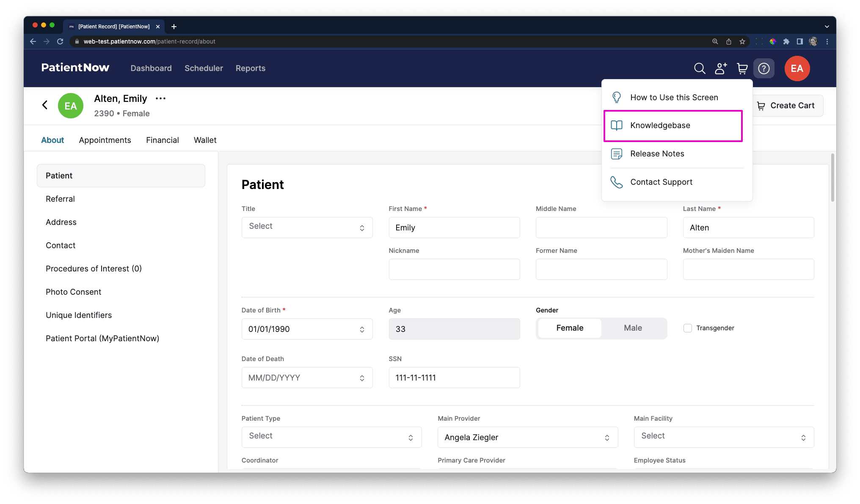Click the add patient icon
The width and height of the screenshot is (860, 504).
tap(721, 68)
